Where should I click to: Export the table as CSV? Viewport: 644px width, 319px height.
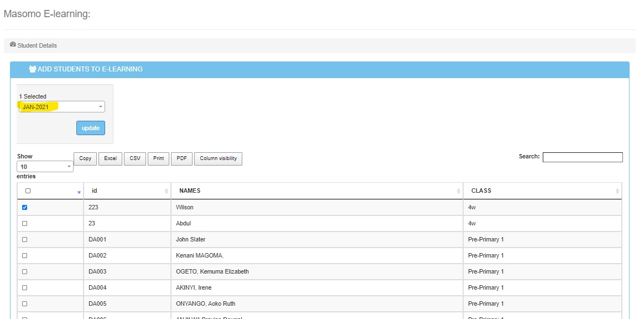(135, 159)
